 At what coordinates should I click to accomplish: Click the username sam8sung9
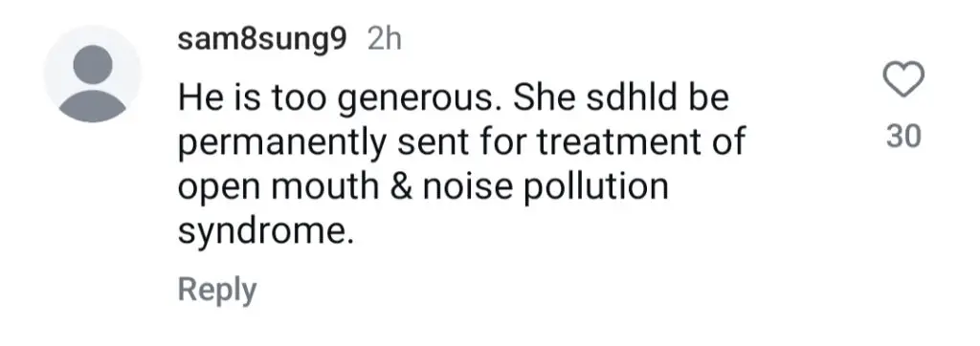point(262,40)
